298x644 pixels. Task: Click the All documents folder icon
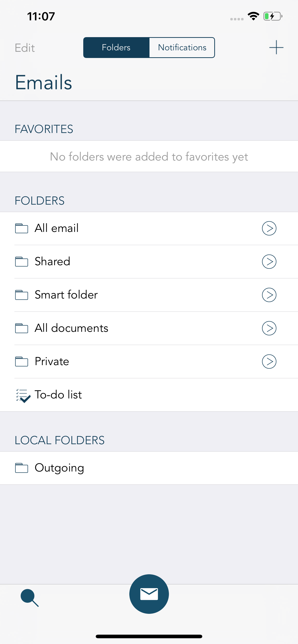tap(22, 328)
